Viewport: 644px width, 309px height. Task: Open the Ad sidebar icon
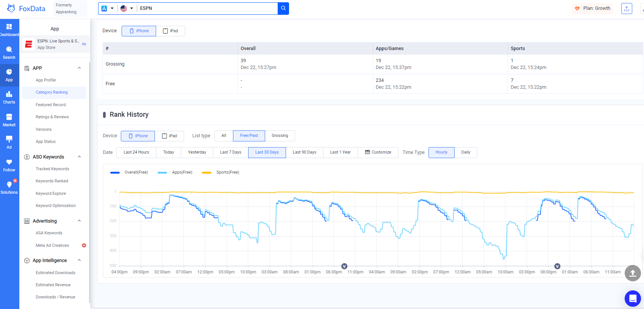(x=9, y=143)
